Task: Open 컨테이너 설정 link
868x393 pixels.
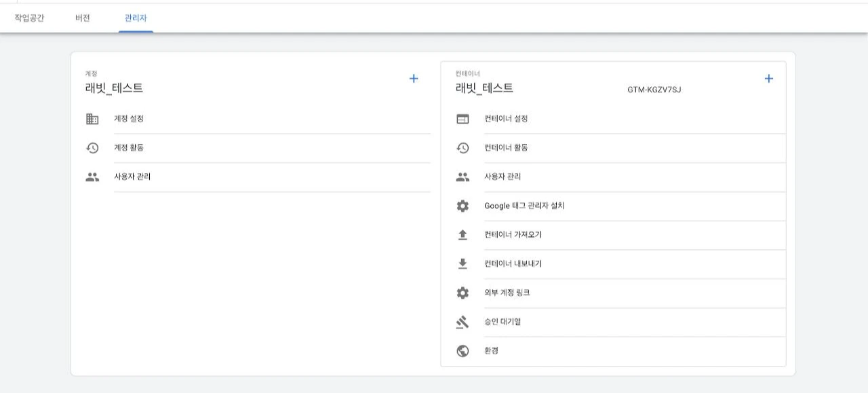Action: 506,119
